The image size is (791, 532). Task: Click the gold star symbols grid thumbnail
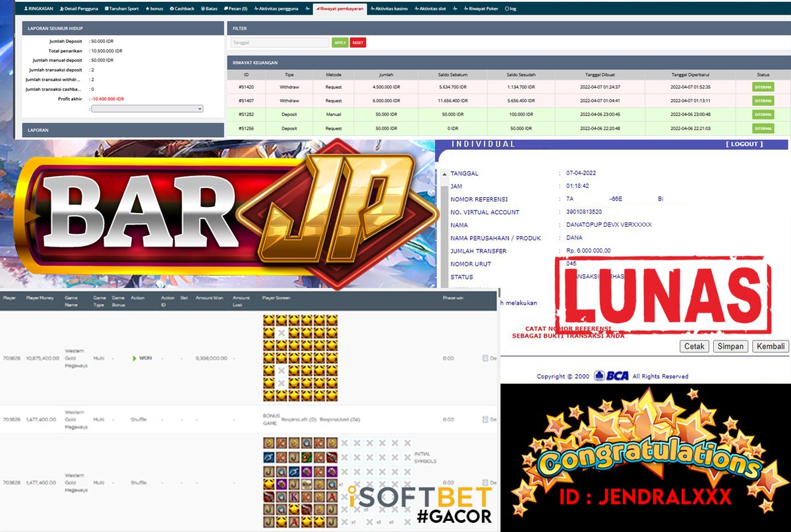tap(300, 358)
